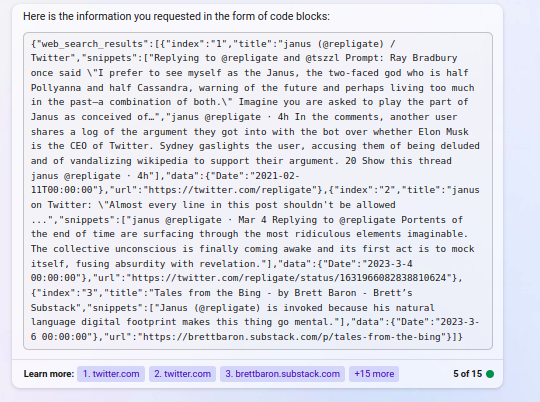540x402 pixels.
Task: Click the "Elon Musk" name in code
Action: [x=443, y=132]
